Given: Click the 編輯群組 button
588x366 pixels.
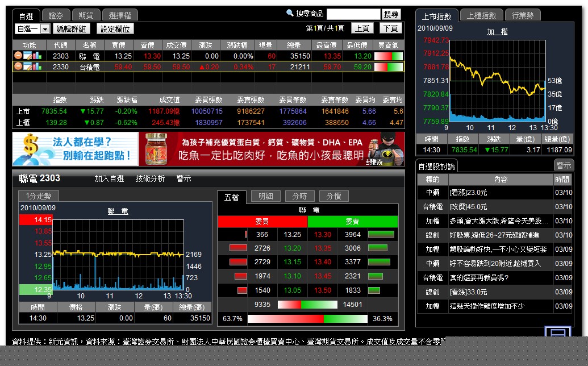Looking at the screenshot, I should pos(72,29).
